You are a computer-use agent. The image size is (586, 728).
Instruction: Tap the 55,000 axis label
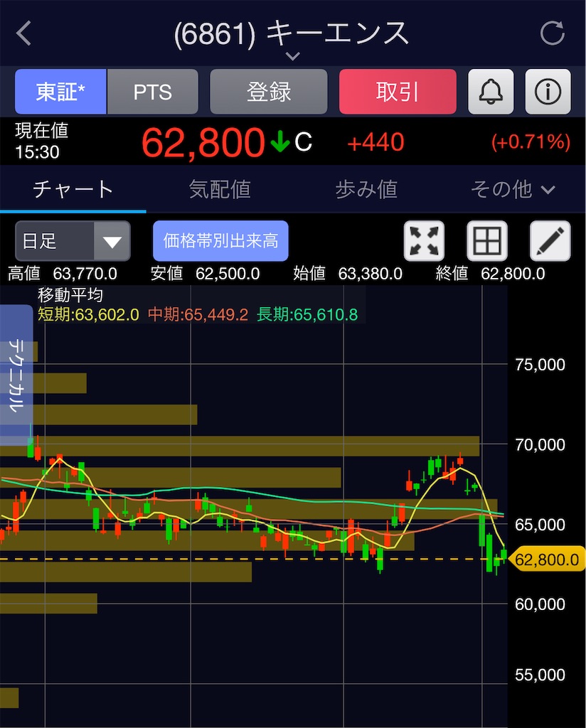(x=540, y=675)
